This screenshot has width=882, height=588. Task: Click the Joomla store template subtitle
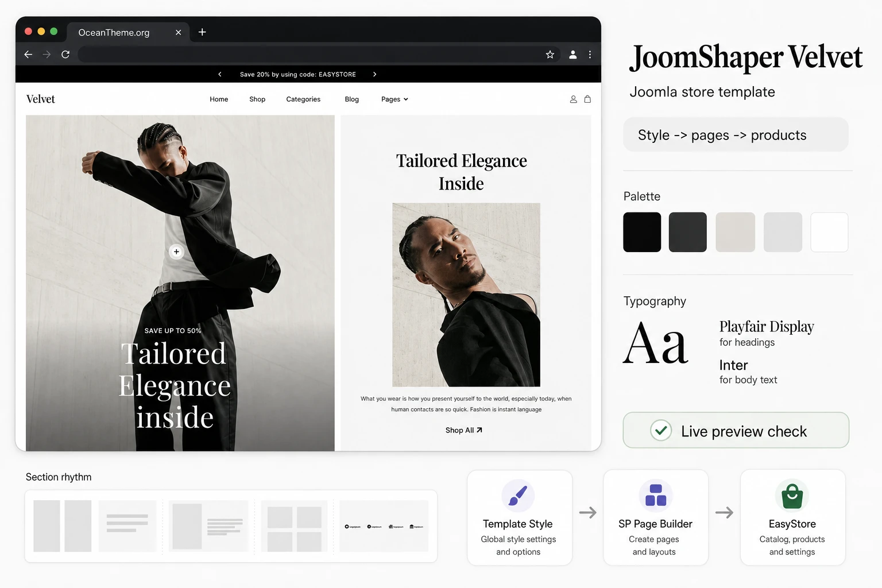click(x=702, y=92)
